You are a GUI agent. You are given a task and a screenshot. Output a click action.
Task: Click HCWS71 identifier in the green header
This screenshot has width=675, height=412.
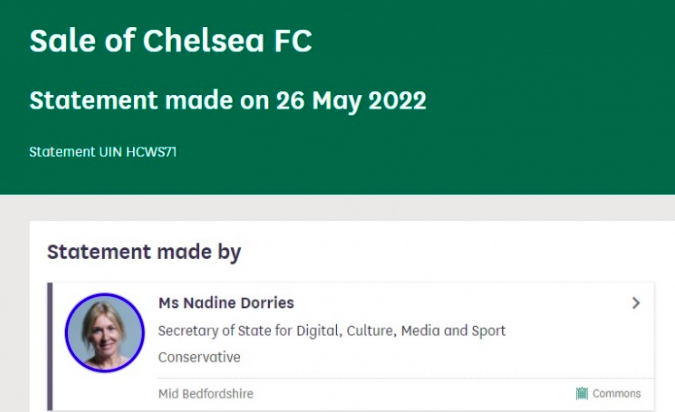(151, 152)
